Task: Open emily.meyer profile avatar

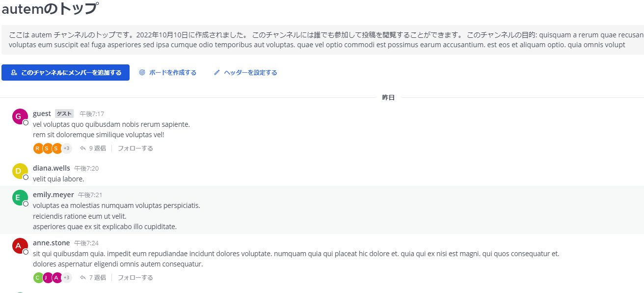Action: [20, 198]
